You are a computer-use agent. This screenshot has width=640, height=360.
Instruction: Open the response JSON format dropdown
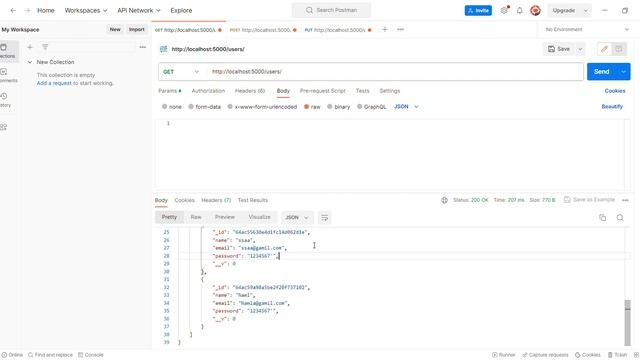click(297, 218)
